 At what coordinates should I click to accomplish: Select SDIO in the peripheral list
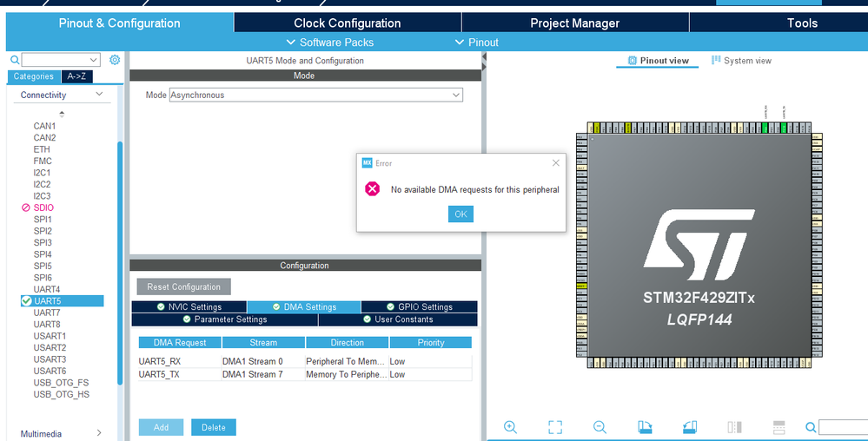(43, 207)
